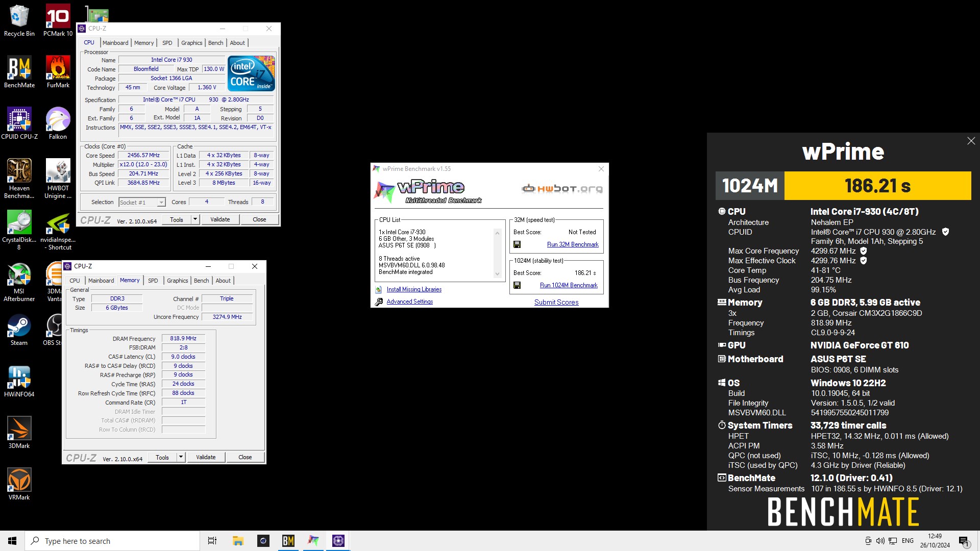Screen dimensions: 980x551
Task: Launch Falkon browser shortcut
Action: pyautogui.click(x=58, y=123)
